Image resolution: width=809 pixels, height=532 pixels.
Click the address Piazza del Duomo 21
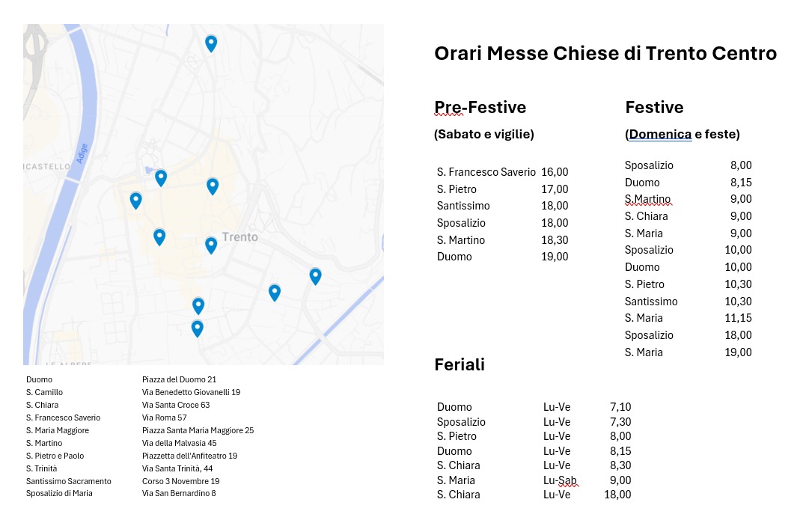click(x=179, y=379)
